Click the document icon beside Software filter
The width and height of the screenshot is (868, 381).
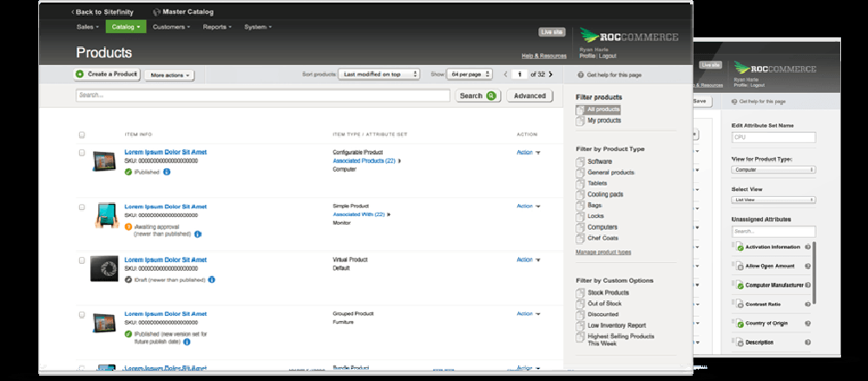580,161
